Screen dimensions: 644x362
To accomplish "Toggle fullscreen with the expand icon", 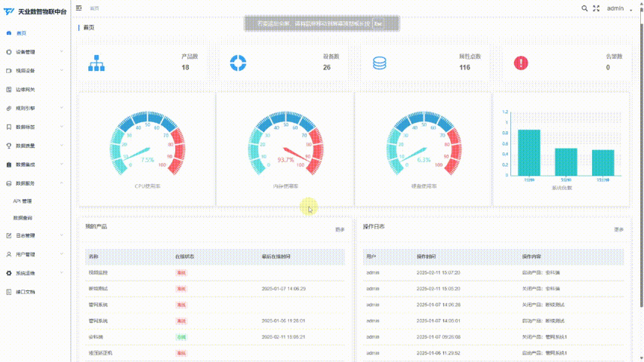I will click(596, 8).
